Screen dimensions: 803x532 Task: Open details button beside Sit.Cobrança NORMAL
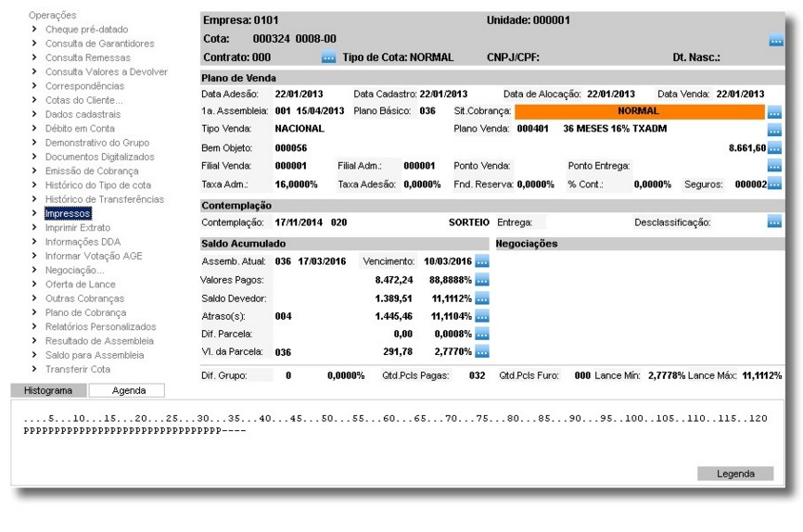pyautogui.click(x=774, y=111)
